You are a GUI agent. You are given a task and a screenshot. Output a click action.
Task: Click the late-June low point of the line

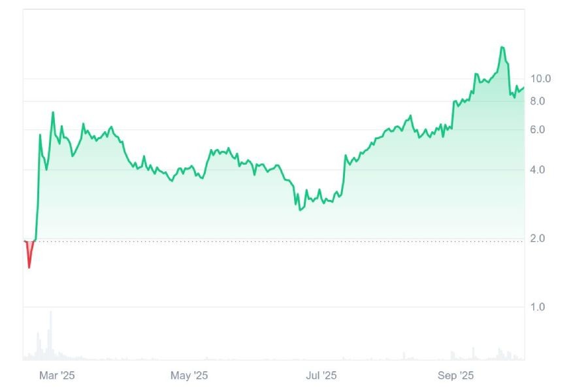pos(300,210)
